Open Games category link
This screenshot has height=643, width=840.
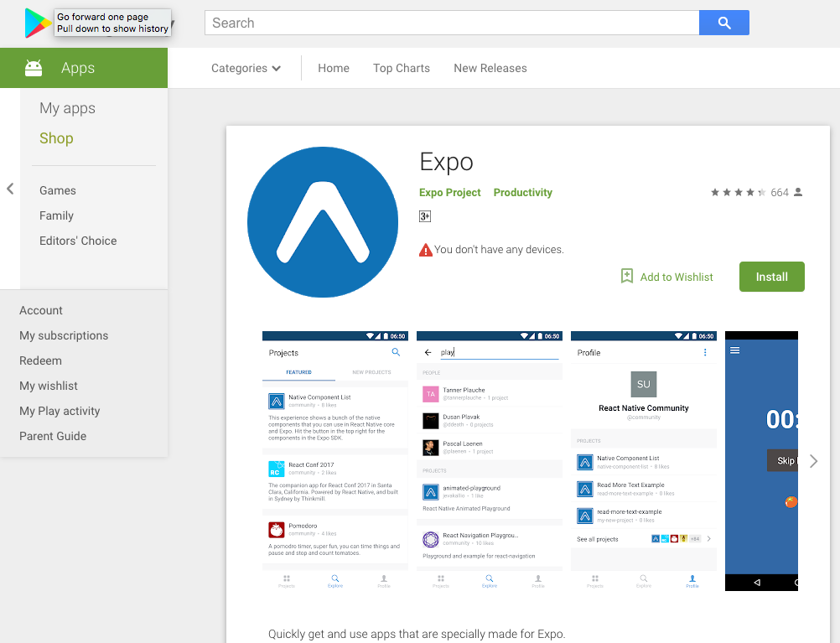point(57,191)
